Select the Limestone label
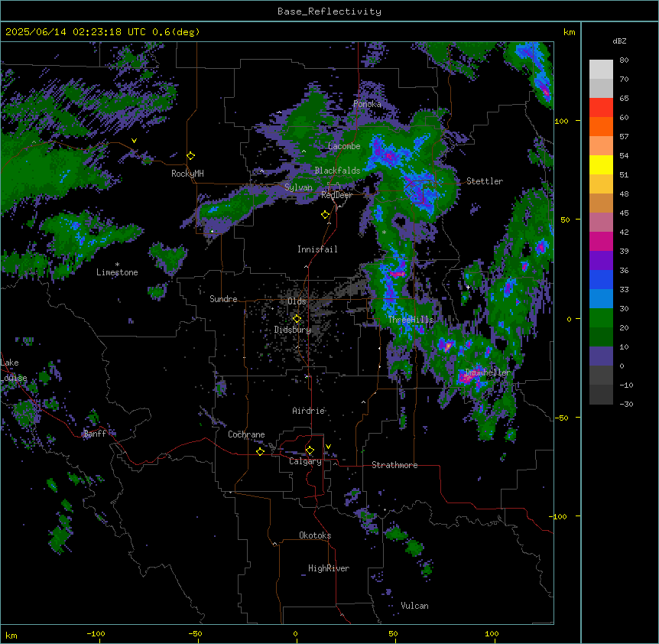The height and width of the screenshot is (644, 659). (x=117, y=272)
